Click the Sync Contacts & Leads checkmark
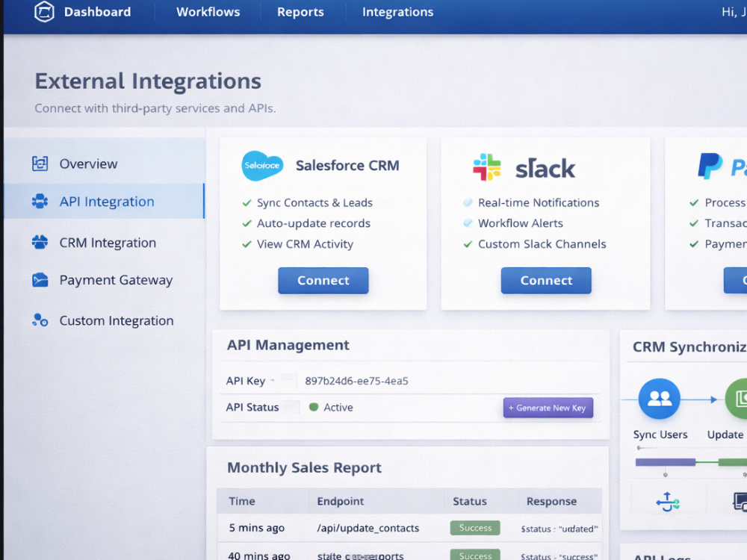The height and width of the screenshot is (560, 747). click(x=247, y=203)
